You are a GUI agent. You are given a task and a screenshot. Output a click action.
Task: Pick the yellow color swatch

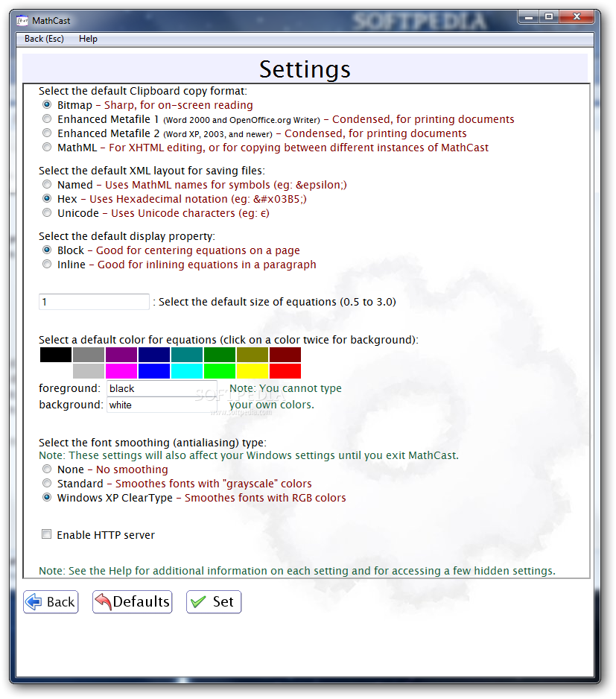253,371
